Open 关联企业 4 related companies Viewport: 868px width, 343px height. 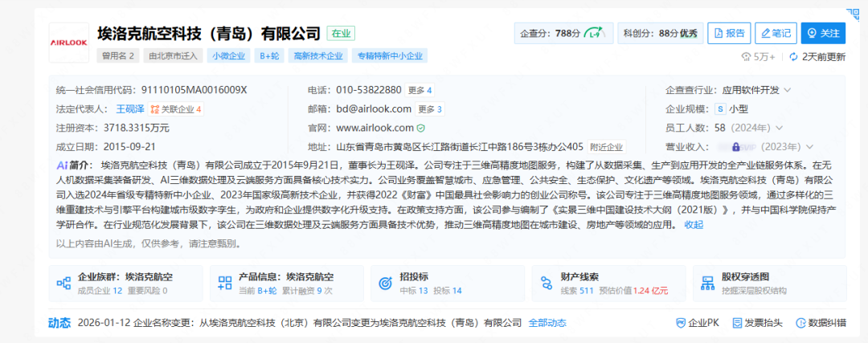coord(176,109)
